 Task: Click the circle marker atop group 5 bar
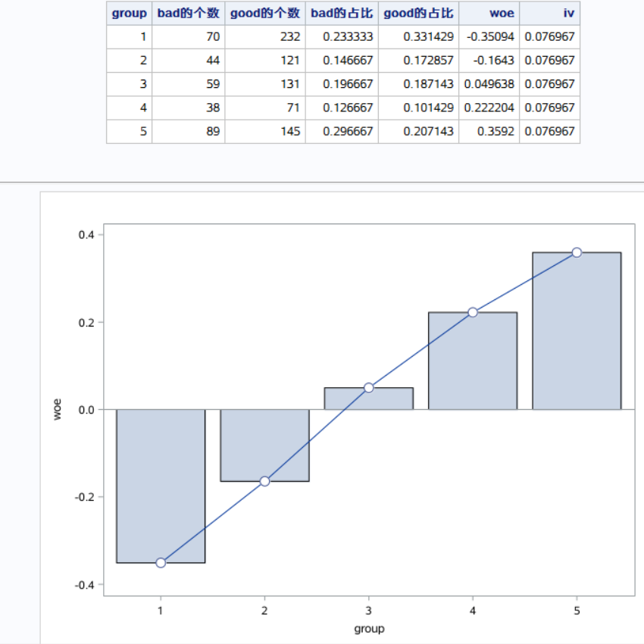pyautogui.click(x=577, y=252)
